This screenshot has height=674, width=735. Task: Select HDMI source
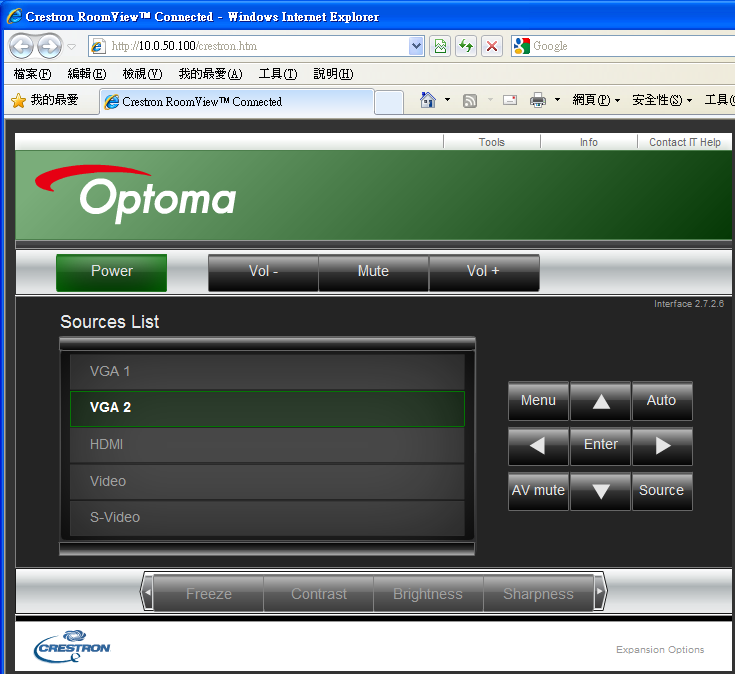pyautogui.click(x=267, y=445)
